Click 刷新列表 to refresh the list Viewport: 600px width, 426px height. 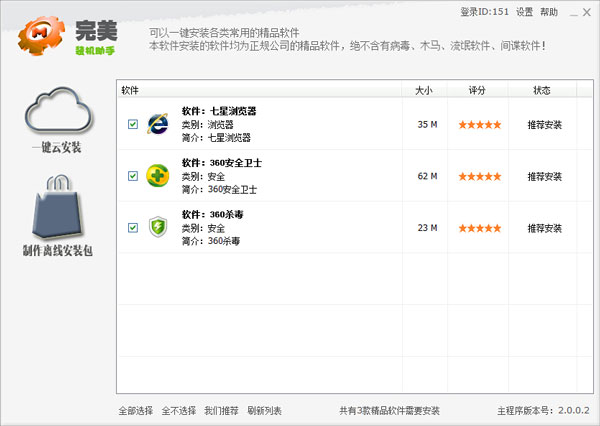coord(265,410)
